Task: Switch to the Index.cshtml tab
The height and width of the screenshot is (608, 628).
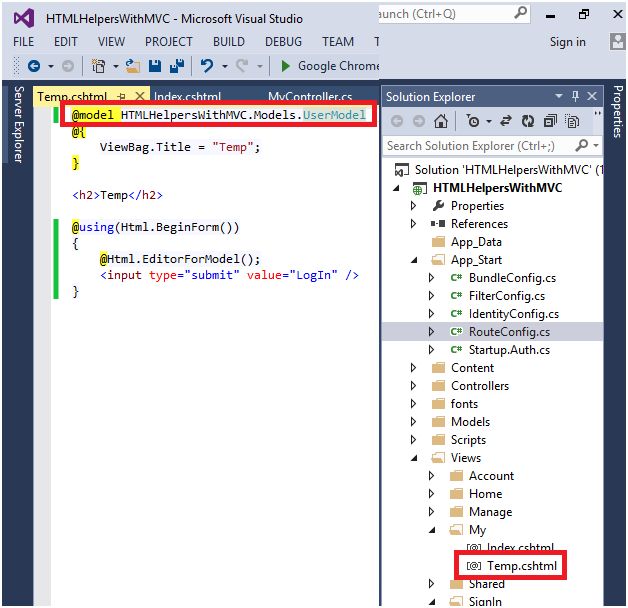Action: point(187,97)
